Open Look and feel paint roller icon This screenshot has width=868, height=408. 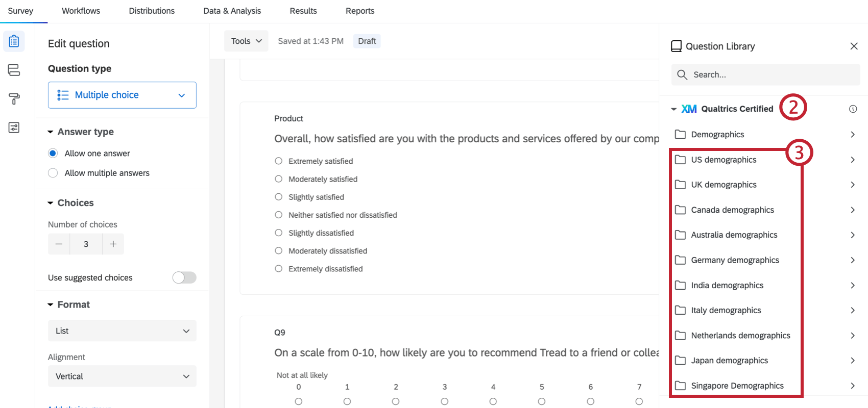[x=14, y=98]
